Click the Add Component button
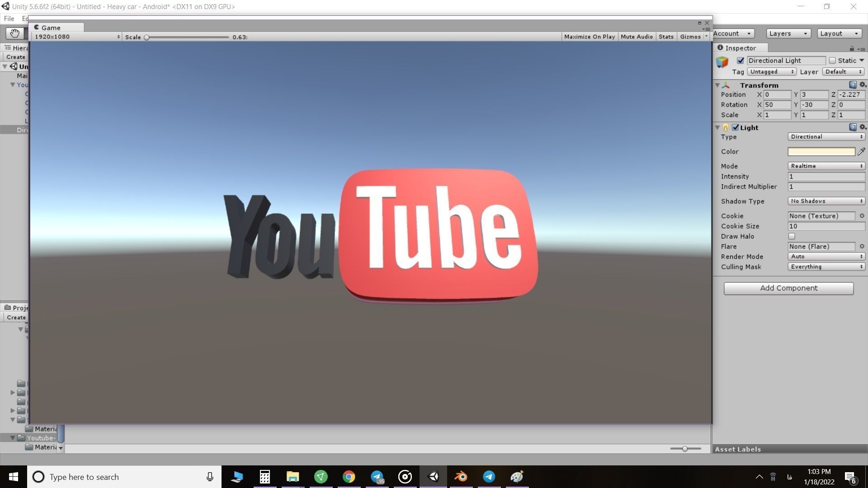The width and height of the screenshot is (868, 488). point(788,288)
